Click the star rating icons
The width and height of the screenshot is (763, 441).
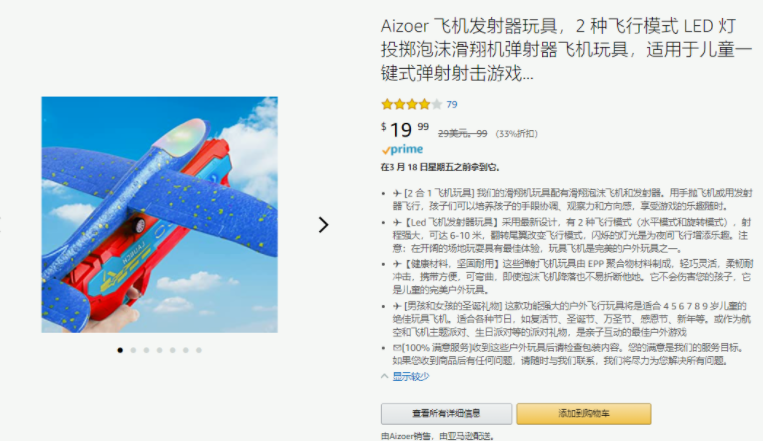[412, 104]
